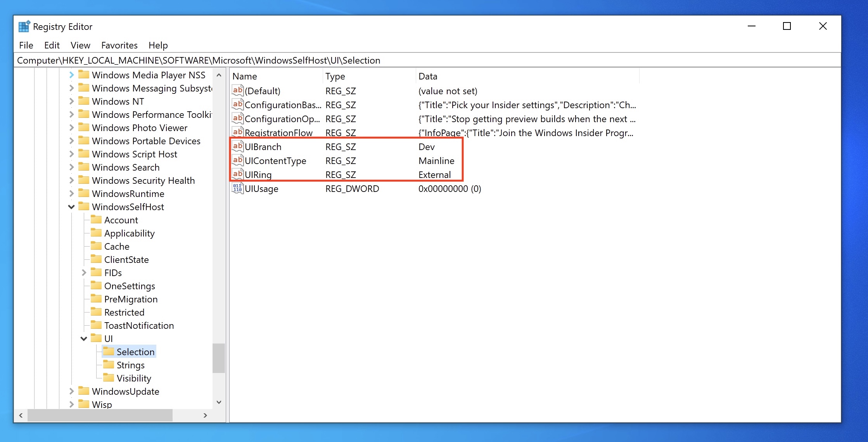Click the Registry Editor title bar icon
This screenshot has height=442, width=868.
pyautogui.click(x=24, y=26)
